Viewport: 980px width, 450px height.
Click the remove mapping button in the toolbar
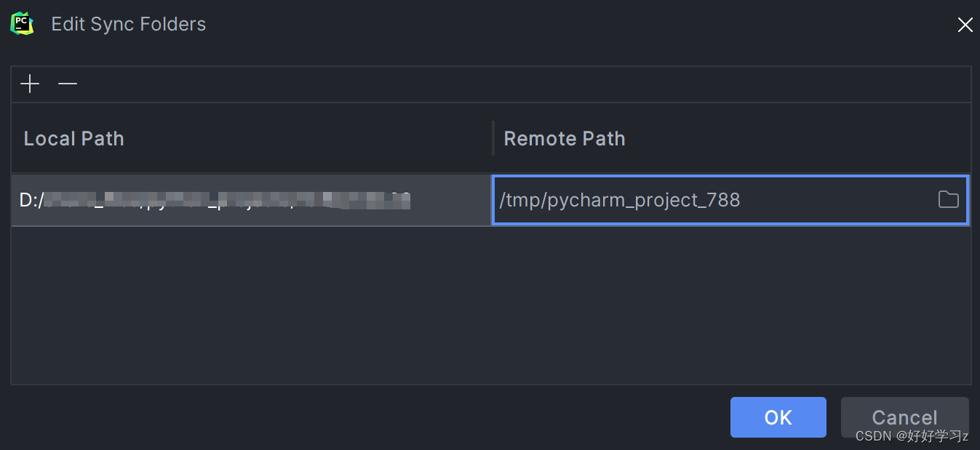point(68,84)
